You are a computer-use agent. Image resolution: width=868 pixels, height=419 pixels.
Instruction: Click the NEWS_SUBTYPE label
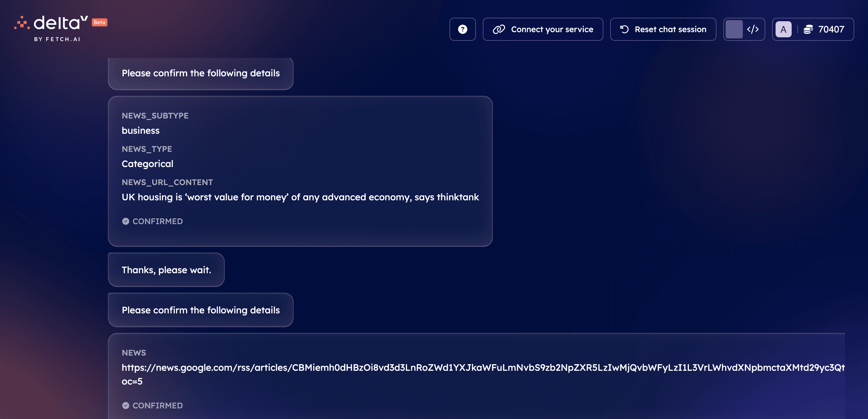(155, 116)
